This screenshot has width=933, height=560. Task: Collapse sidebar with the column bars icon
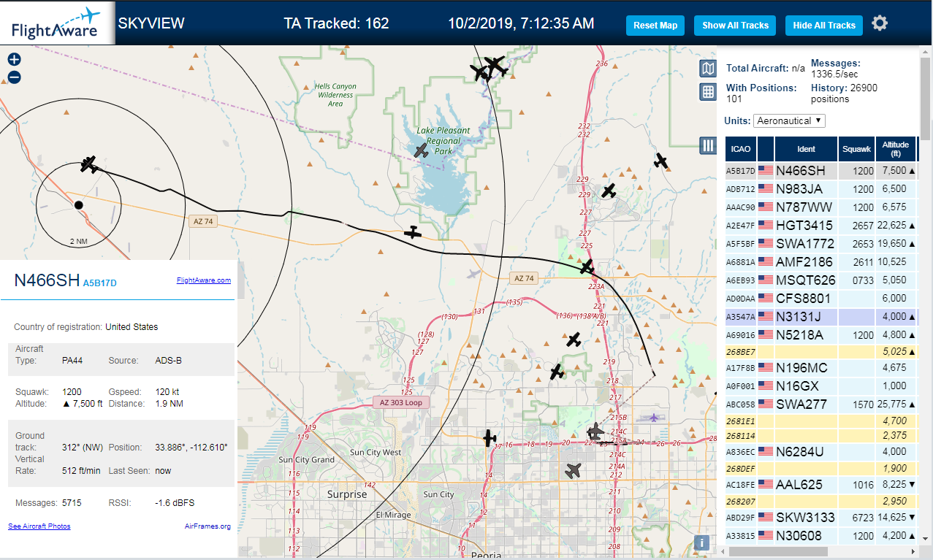[x=707, y=145]
